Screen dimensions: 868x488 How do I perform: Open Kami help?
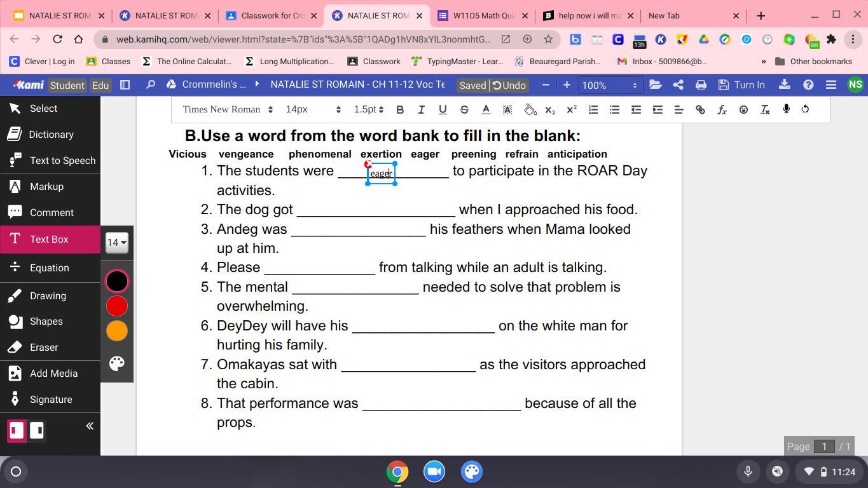pyautogui.click(x=808, y=85)
